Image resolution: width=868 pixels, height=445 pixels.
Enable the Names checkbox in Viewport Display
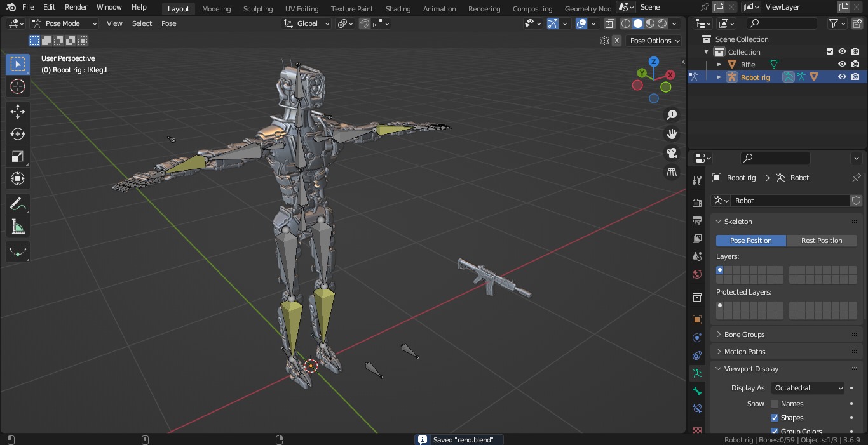tap(775, 404)
